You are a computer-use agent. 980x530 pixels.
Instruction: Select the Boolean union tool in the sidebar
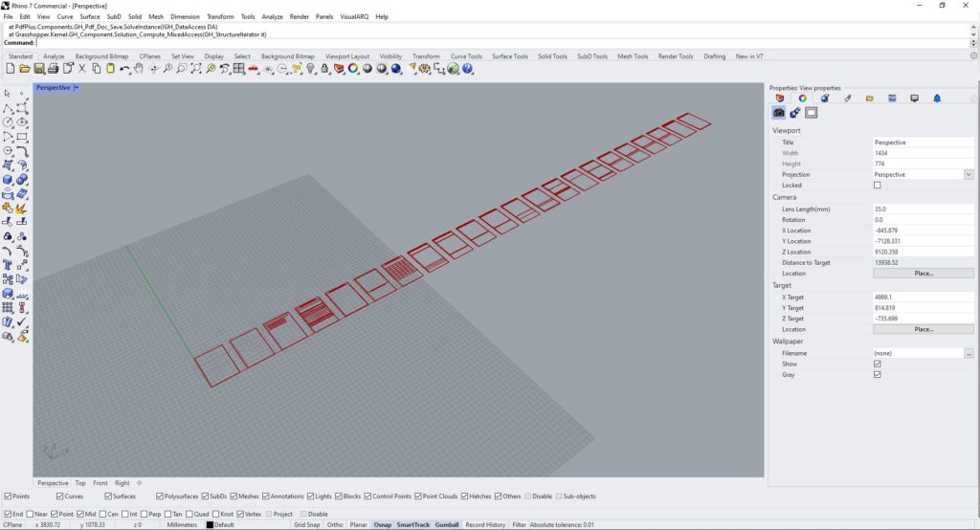tap(22, 179)
